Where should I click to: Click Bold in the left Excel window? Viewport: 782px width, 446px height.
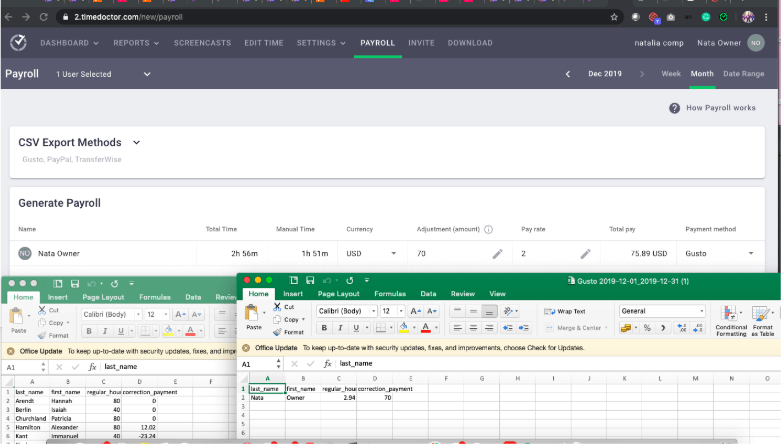pyautogui.click(x=89, y=331)
